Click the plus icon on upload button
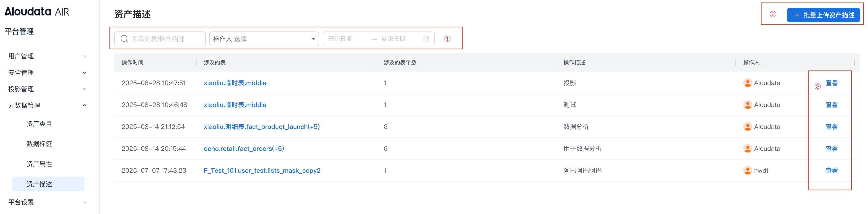The height and width of the screenshot is (214, 868). tap(797, 15)
